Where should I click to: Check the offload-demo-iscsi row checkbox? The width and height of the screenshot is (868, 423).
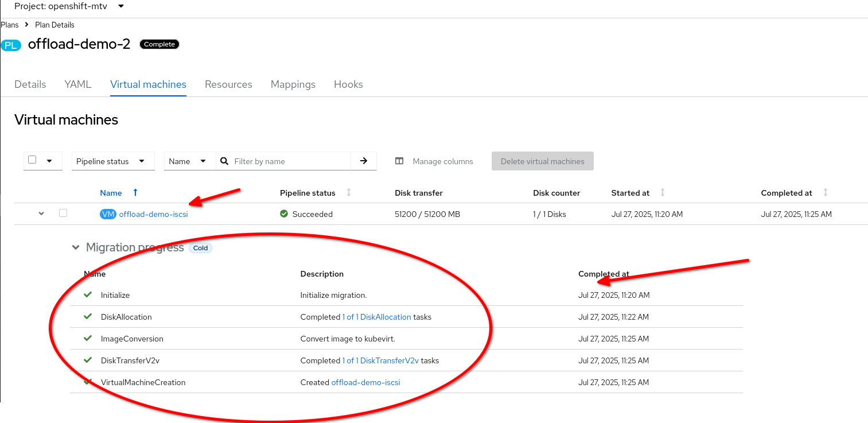tap(63, 213)
